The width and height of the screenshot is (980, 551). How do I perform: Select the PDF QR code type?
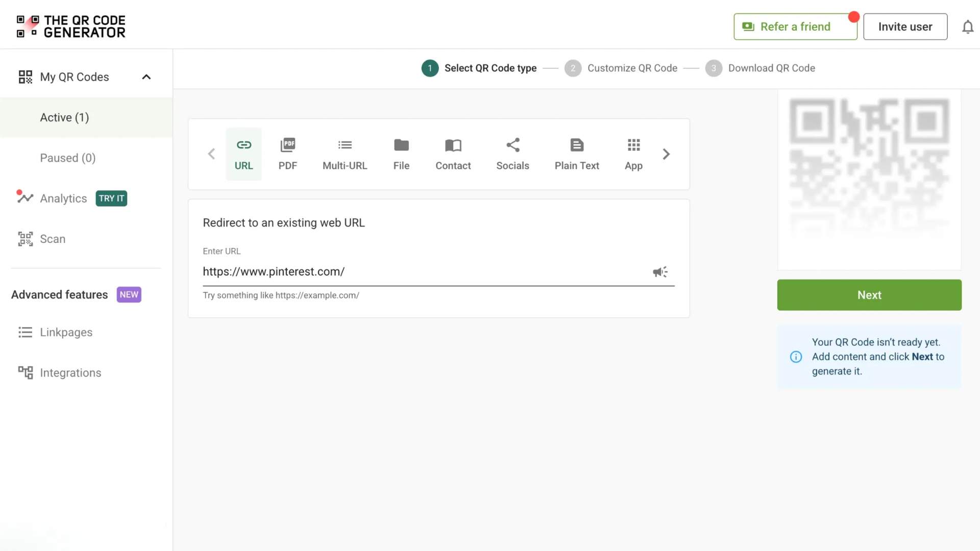287,154
